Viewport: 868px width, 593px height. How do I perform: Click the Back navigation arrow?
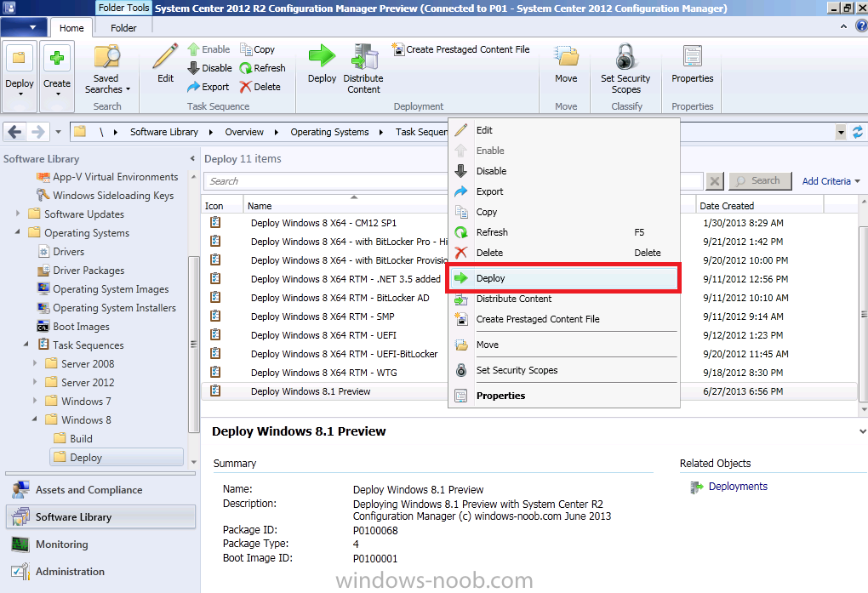tap(15, 132)
